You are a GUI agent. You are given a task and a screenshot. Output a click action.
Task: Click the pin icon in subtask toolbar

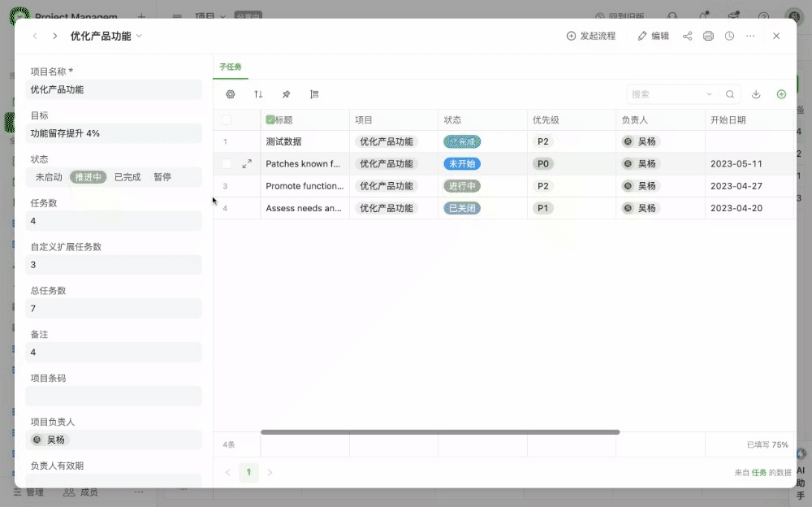pos(286,94)
